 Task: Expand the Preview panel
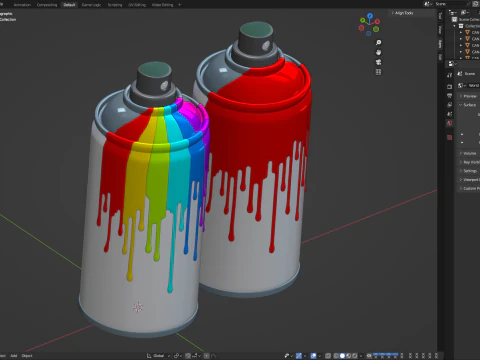pyautogui.click(x=469, y=96)
